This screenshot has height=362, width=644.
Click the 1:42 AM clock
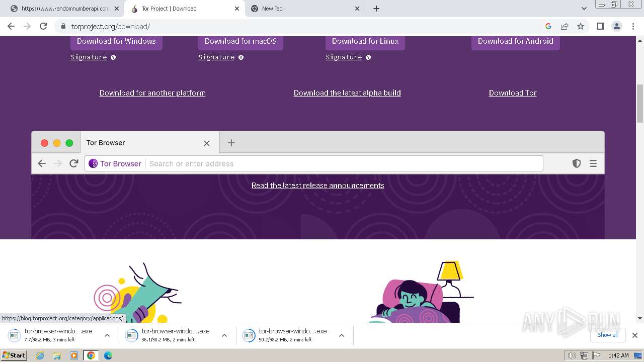[618, 355]
